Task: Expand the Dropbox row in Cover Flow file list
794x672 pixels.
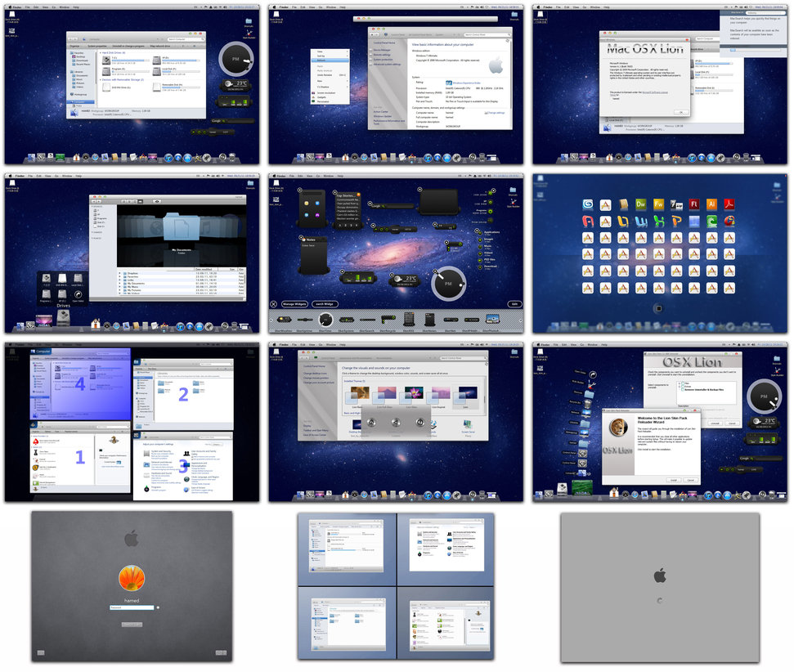Action: click(120, 273)
